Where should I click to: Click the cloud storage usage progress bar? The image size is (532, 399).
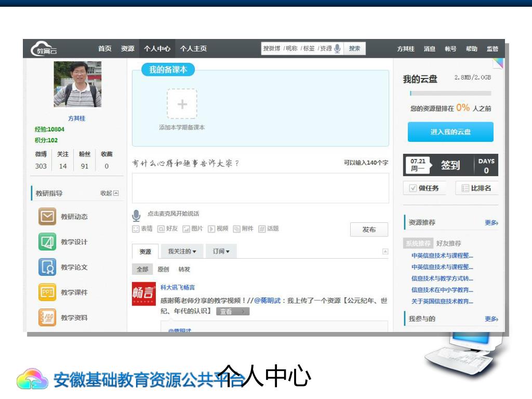click(x=450, y=94)
